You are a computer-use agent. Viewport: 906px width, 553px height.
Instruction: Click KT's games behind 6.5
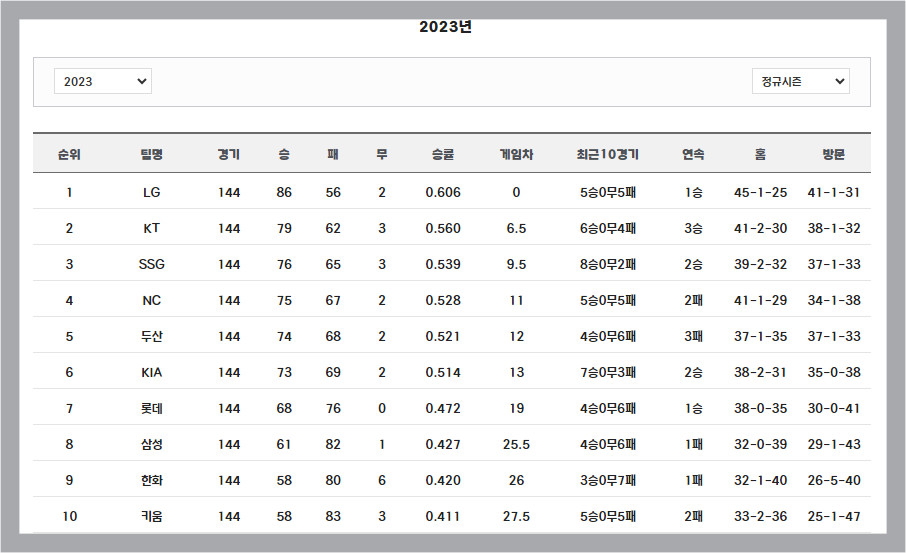point(517,228)
